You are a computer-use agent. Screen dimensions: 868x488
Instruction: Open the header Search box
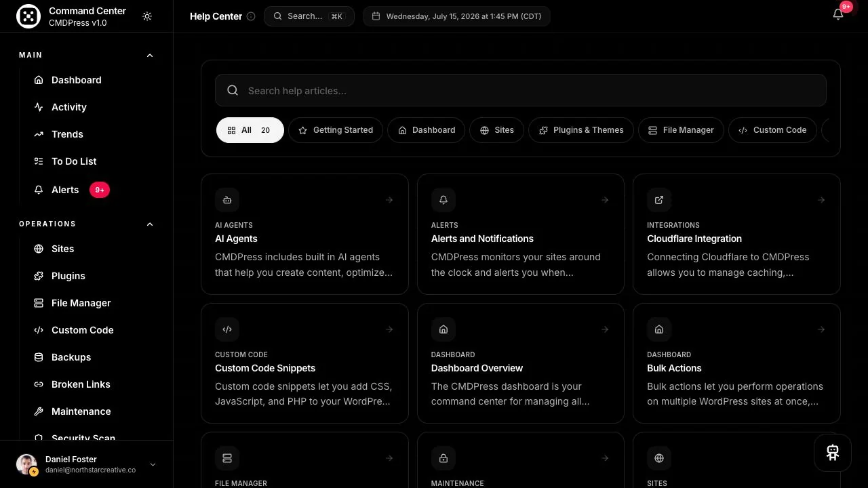click(309, 16)
